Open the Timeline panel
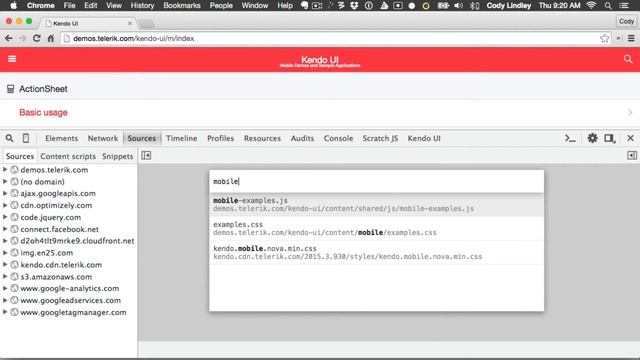 click(x=182, y=138)
